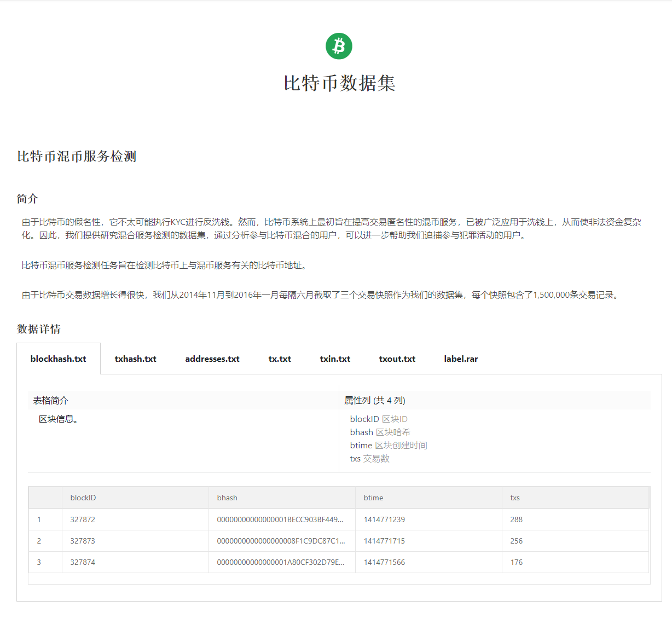
Task: Click the 数据详情 section heading
Action: click(38, 329)
